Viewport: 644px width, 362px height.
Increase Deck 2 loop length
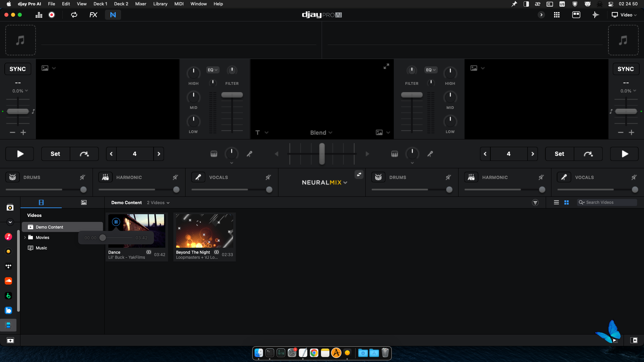[533, 154]
